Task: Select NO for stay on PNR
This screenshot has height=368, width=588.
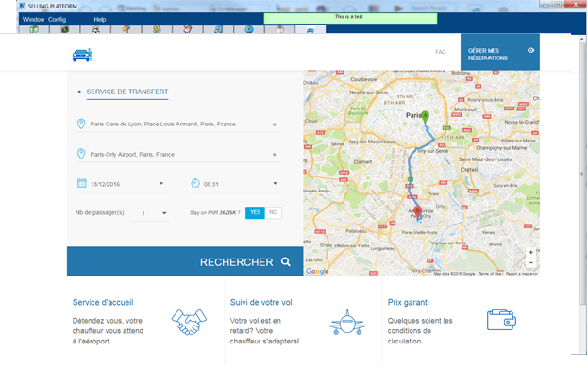Action: pyautogui.click(x=274, y=212)
